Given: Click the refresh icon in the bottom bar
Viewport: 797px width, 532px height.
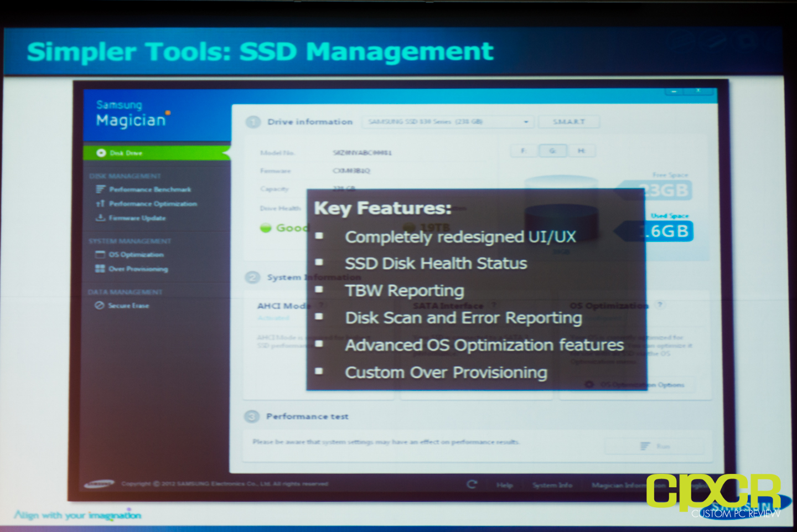Looking at the screenshot, I should tap(472, 484).
